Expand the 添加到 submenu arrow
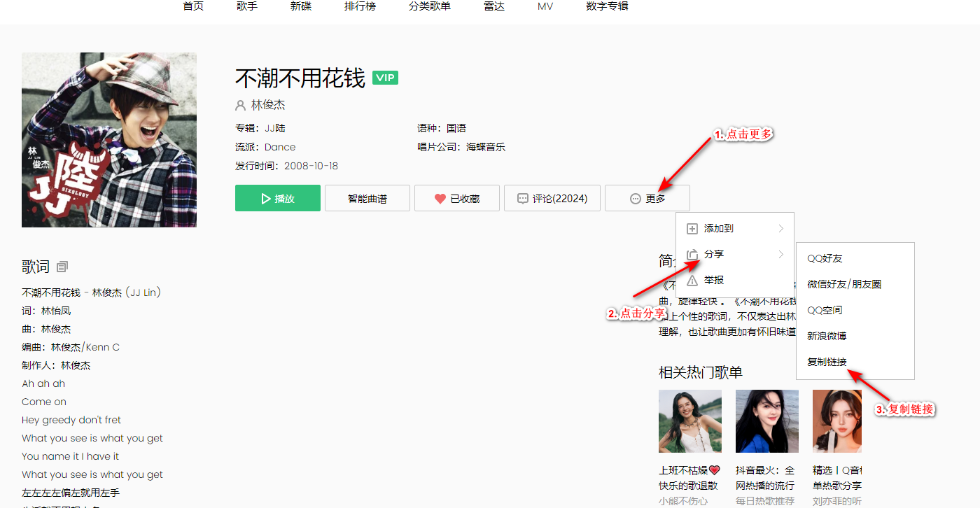 780,229
